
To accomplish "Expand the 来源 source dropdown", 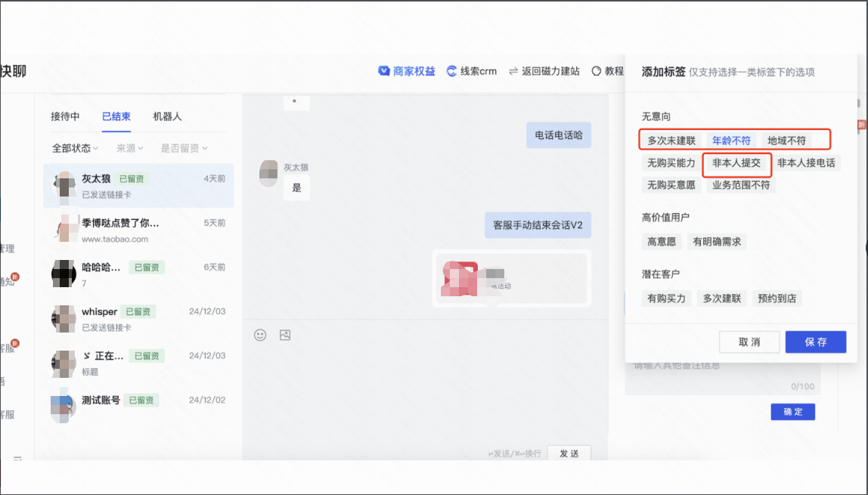I will (129, 148).
